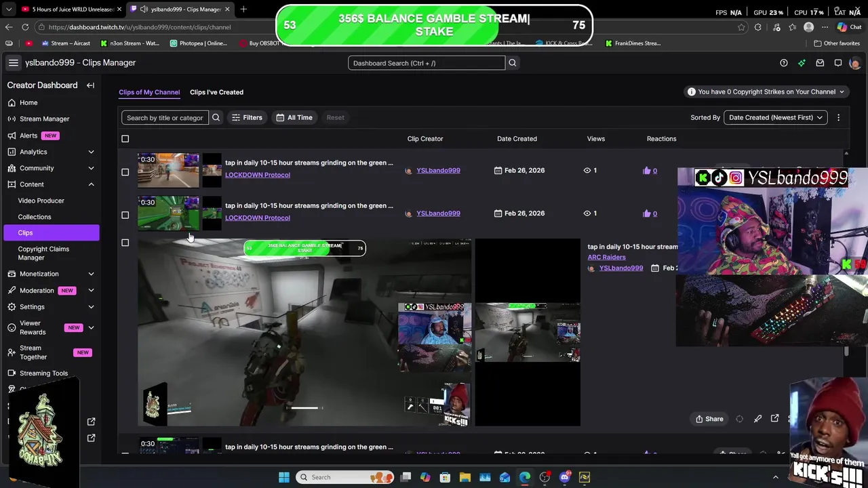Screen dimensions: 868x488
Task: Click the Share button for the clip
Action: click(709, 419)
